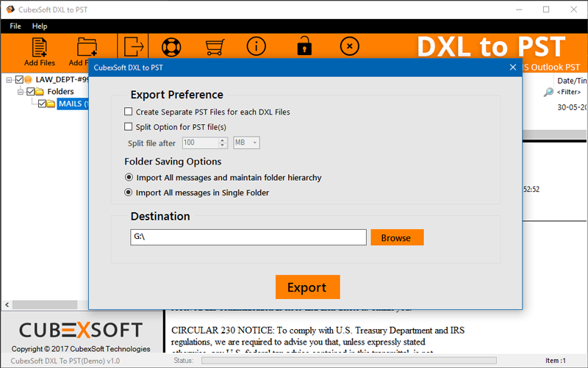Click the <Filter> text field
Viewport: 588px width, 368px height.
pos(569,92)
